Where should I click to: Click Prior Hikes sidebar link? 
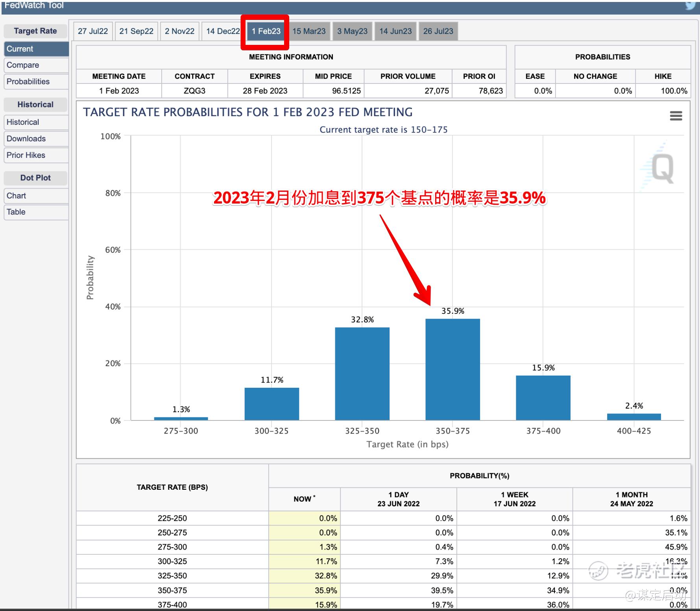(36, 155)
